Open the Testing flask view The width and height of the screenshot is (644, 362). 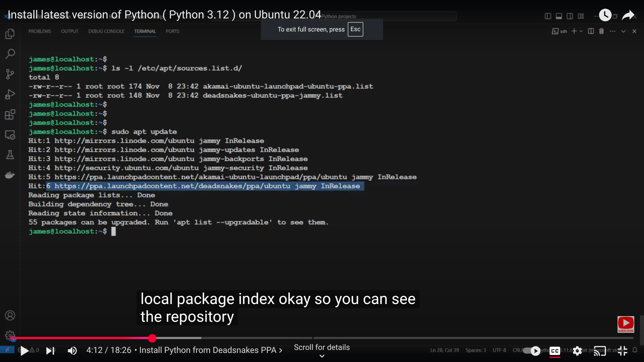[10, 155]
